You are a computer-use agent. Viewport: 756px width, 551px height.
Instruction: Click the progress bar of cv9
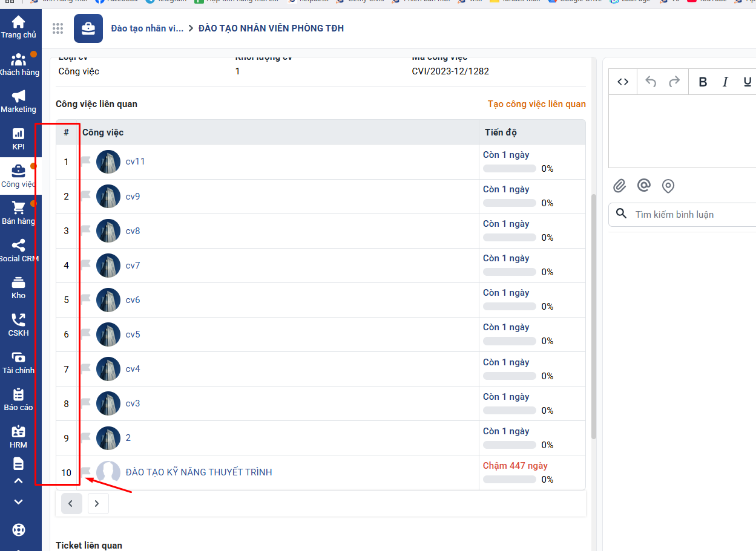coord(509,203)
